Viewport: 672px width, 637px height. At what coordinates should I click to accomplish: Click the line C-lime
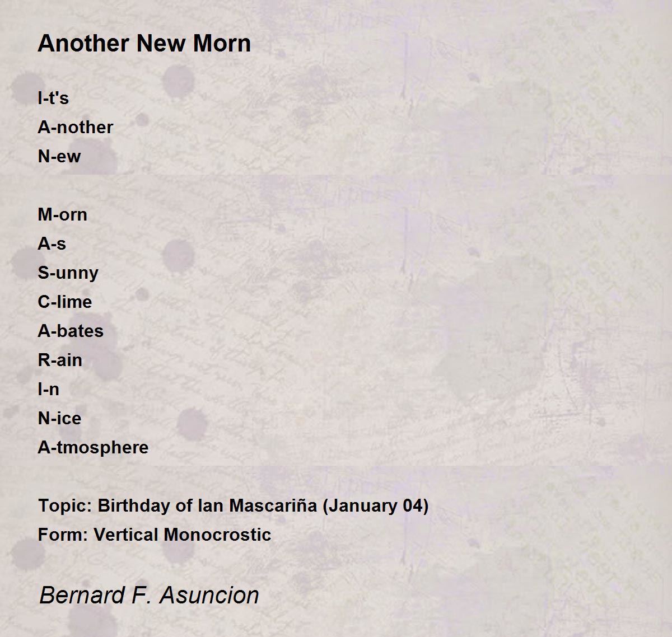[65, 302]
